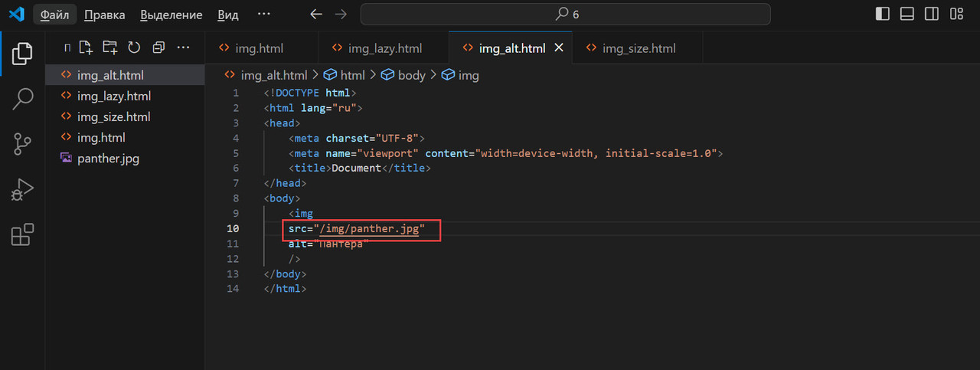Click the opening <head> tag on line 3
The width and height of the screenshot is (980, 370).
click(x=283, y=123)
